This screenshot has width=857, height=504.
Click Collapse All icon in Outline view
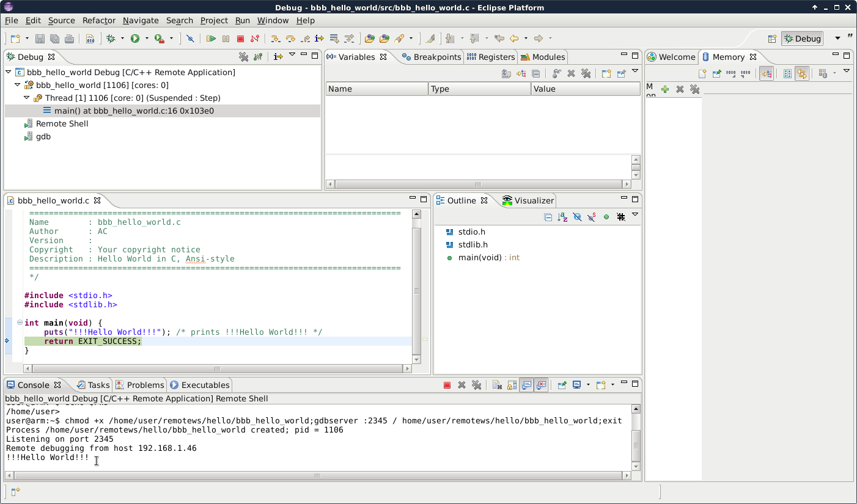[548, 217]
